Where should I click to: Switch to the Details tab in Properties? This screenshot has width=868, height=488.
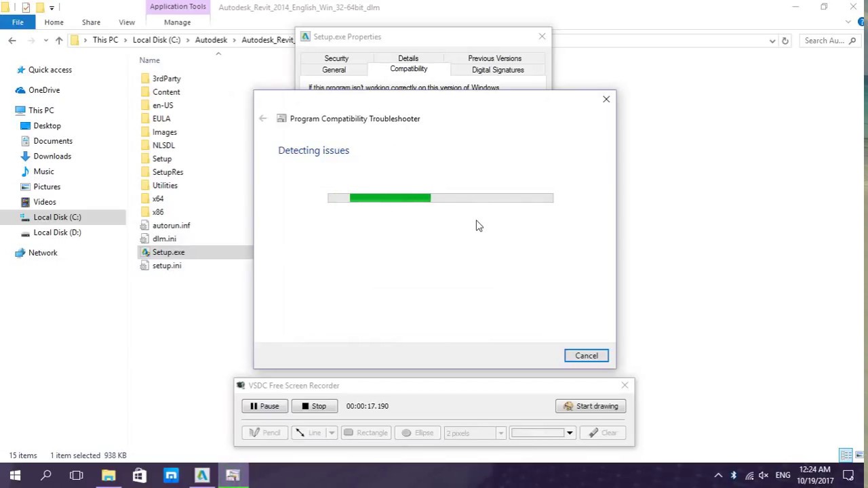[408, 58]
